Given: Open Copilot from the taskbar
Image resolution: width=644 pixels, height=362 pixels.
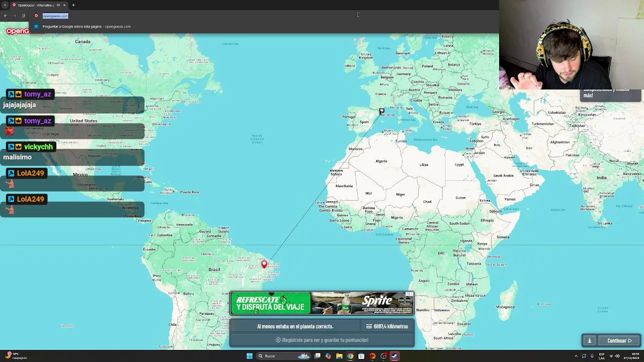Looking at the screenshot, I should coord(329,356).
